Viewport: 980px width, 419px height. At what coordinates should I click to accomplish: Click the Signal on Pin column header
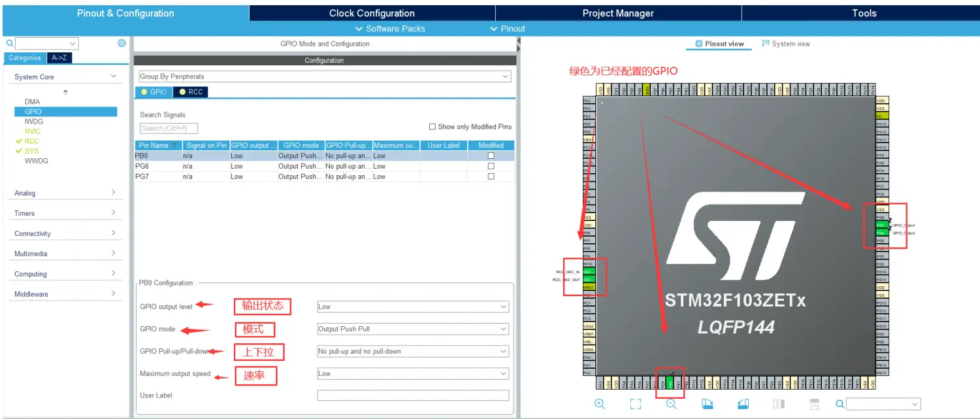tap(206, 145)
